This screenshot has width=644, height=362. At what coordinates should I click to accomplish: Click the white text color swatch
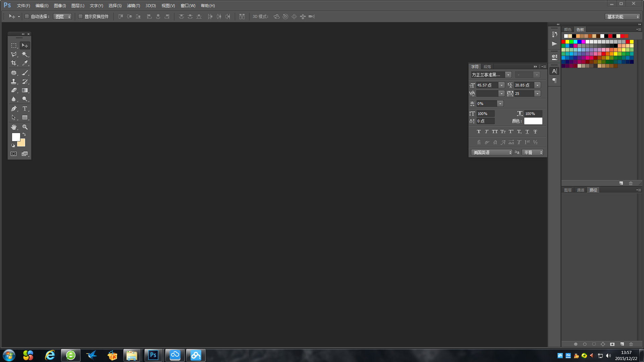533,121
